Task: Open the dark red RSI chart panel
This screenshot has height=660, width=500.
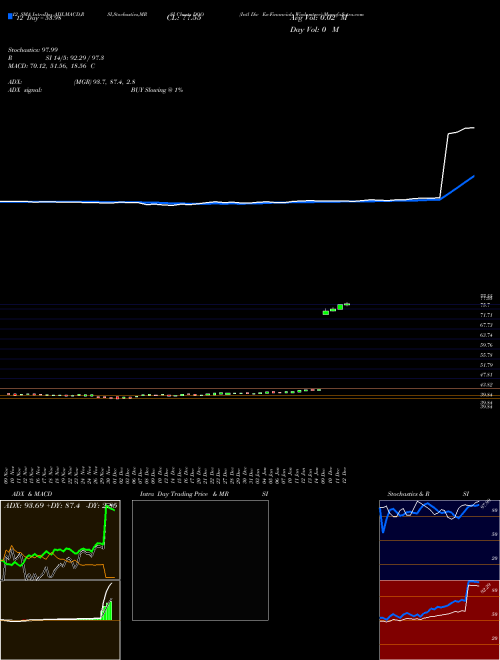Action: 439,620
